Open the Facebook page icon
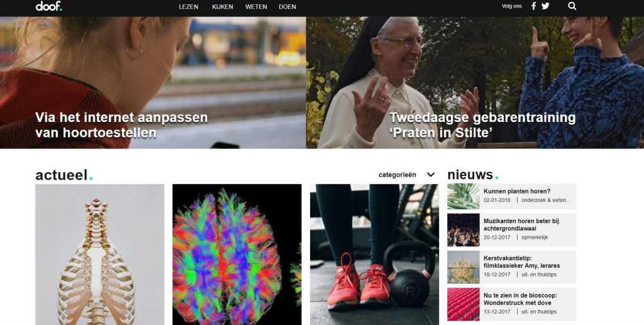644x325 pixels. point(533,6)
